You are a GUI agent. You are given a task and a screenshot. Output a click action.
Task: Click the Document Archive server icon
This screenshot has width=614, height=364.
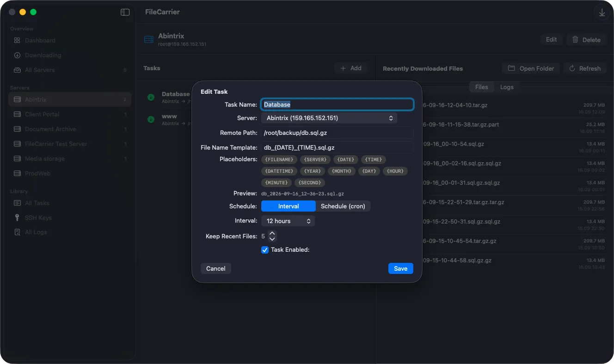click(x=17, y=129)
